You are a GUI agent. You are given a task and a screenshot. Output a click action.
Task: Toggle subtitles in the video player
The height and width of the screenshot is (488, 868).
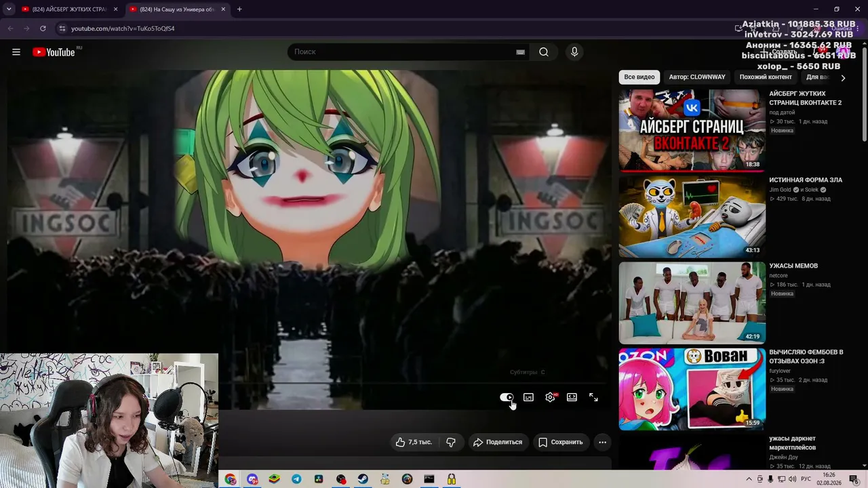(x=528, y=397)
